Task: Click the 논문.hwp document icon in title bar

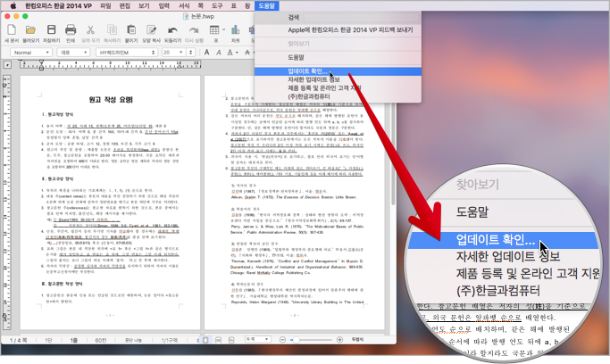Action: click(186, 16)
